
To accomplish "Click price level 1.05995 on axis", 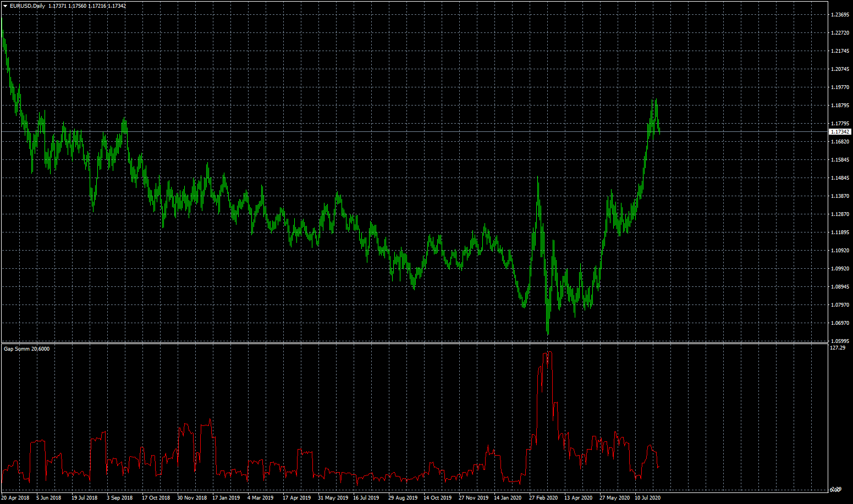I will tap(840, 341).
